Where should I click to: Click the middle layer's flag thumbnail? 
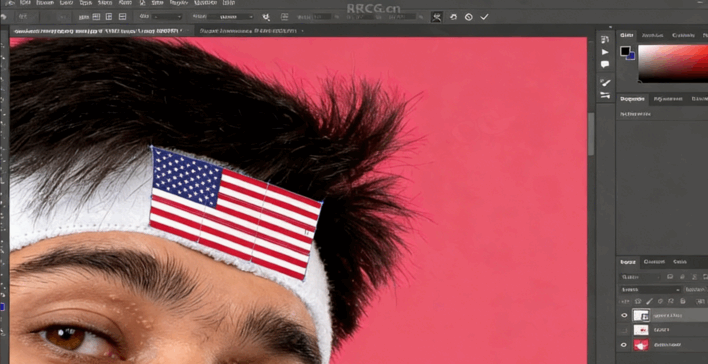coord(641,330)
